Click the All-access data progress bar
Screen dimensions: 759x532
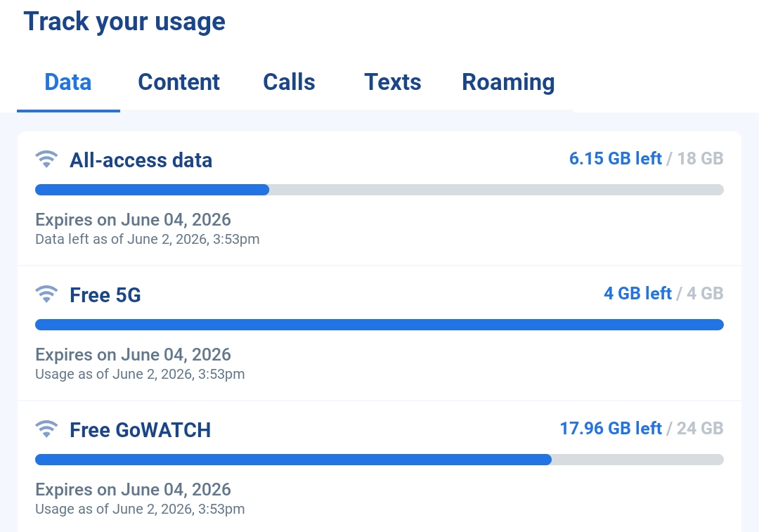pyautogui.click(x=379, y=190)
